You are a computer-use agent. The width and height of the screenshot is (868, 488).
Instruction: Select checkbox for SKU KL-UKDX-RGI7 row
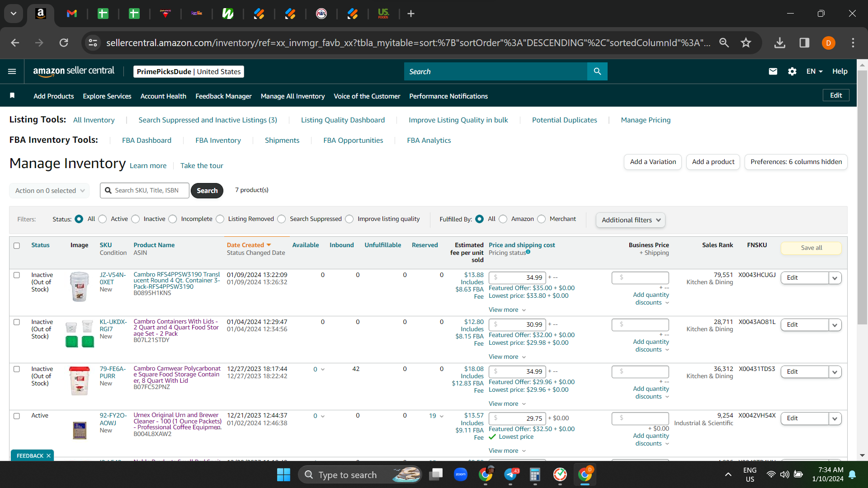pyautogui.click(x=17, y=322)
